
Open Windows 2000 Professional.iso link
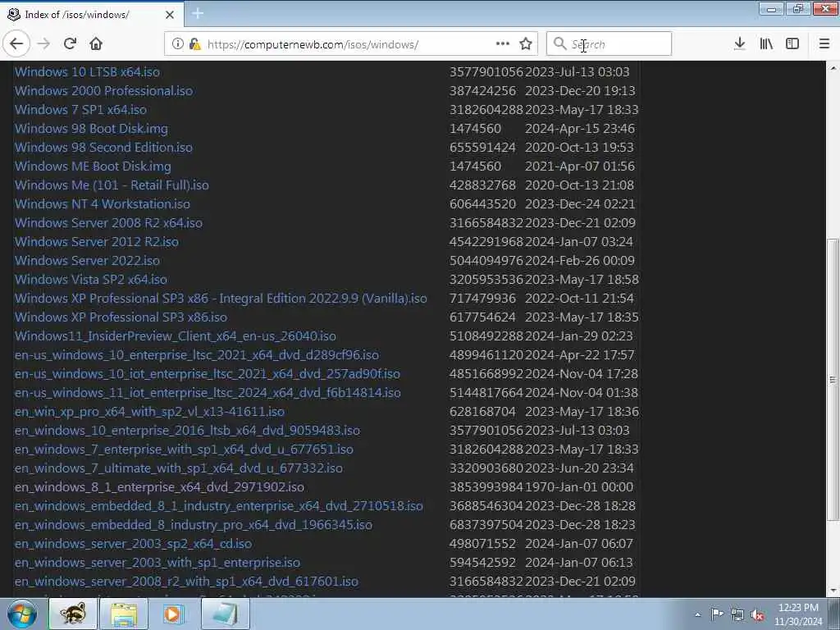tap(103, 90)
